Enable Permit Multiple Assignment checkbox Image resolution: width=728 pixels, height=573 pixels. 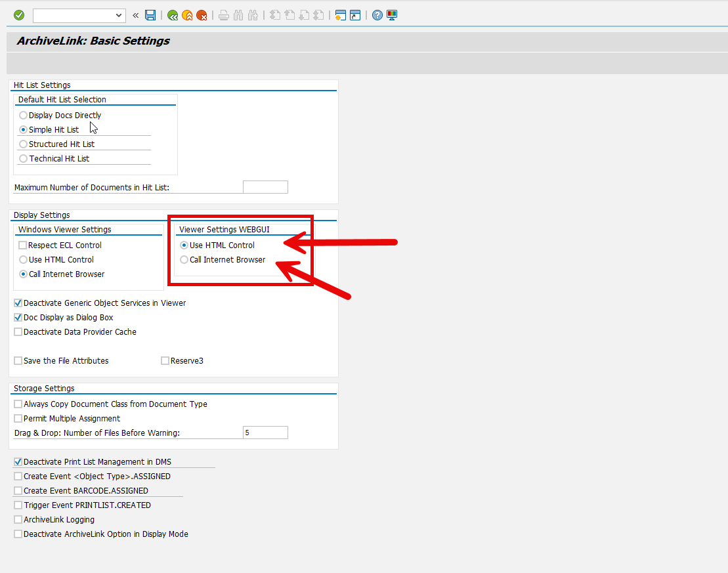click(18, 418)
